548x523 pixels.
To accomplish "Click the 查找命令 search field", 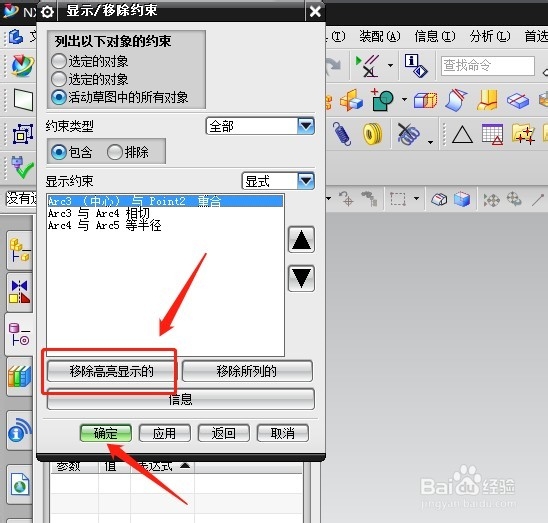I will pos(488,65).
